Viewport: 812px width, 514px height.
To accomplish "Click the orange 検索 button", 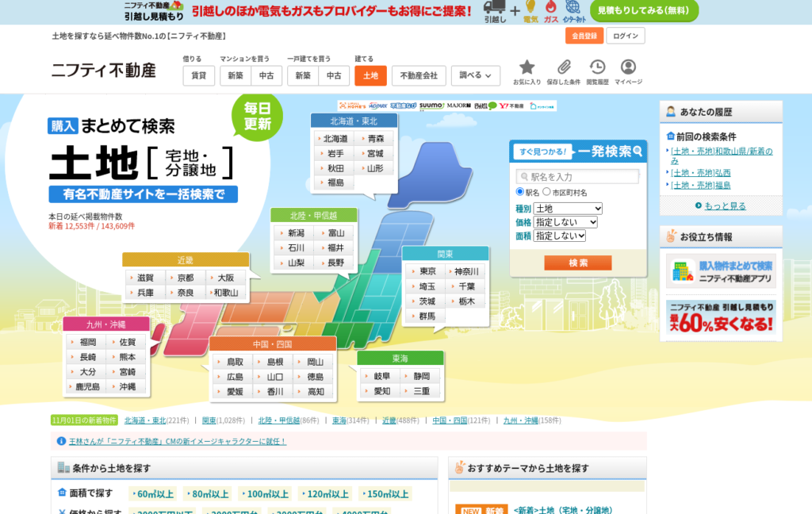I will 578,263.
